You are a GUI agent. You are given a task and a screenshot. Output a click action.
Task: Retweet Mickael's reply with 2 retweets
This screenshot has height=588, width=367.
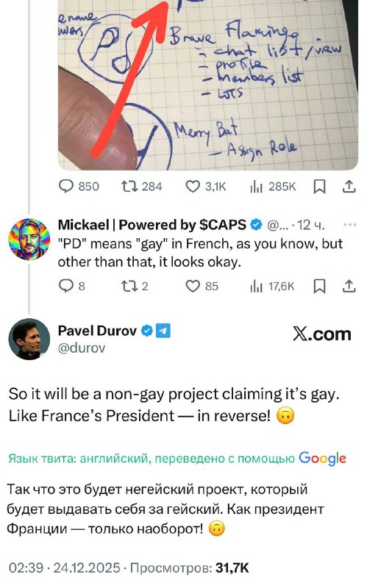click(135, 286)
